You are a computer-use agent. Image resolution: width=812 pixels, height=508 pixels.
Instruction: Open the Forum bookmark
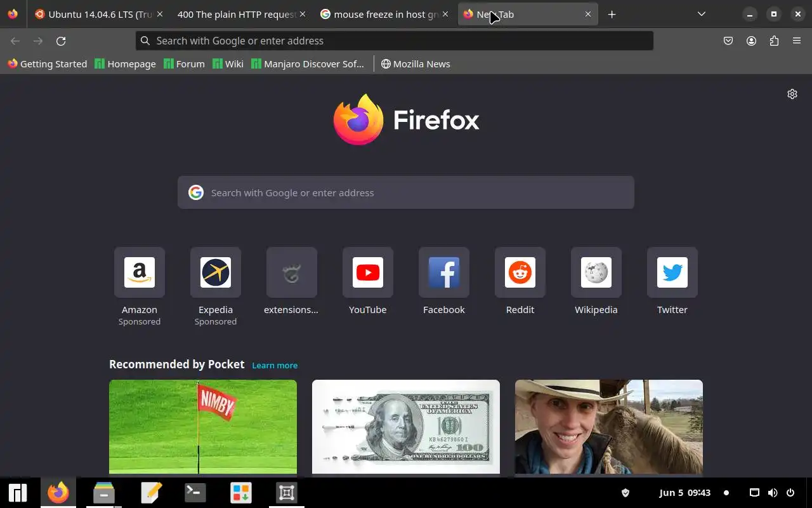coord(184,63)
